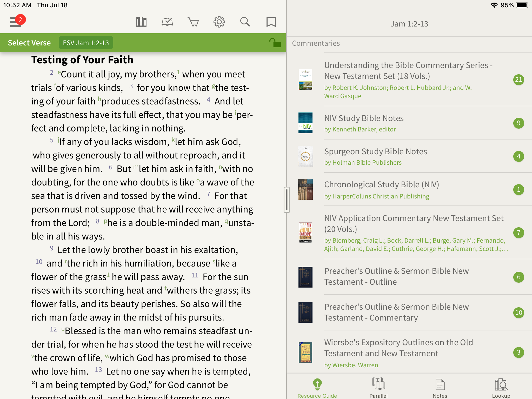Switch to the Parallel tab
Image resolution: width=532 pixels, height=399 pixels.
click(x=378, y=388)
